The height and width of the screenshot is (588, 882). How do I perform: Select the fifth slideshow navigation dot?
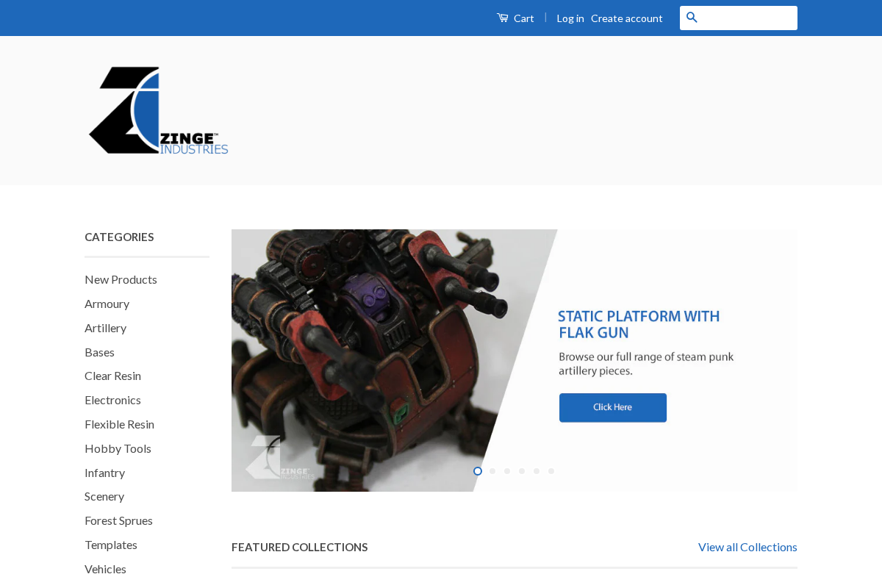pos(536,470)
